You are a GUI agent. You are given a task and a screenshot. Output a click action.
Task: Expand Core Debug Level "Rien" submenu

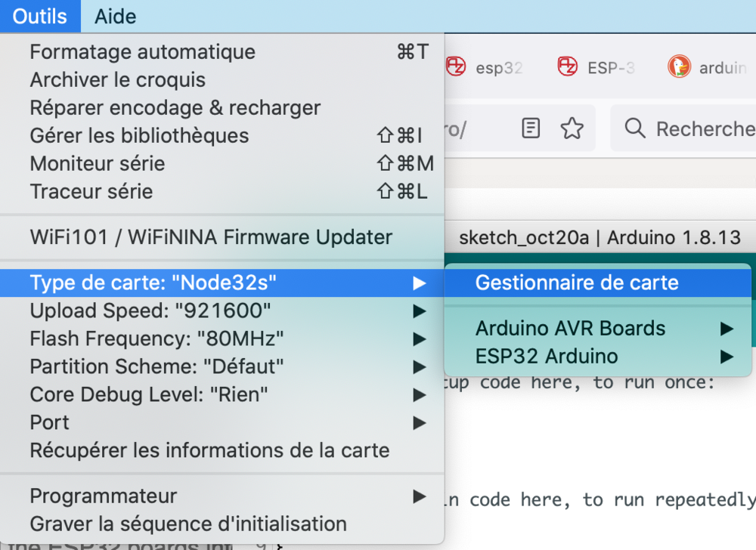[x=222, y=394]
